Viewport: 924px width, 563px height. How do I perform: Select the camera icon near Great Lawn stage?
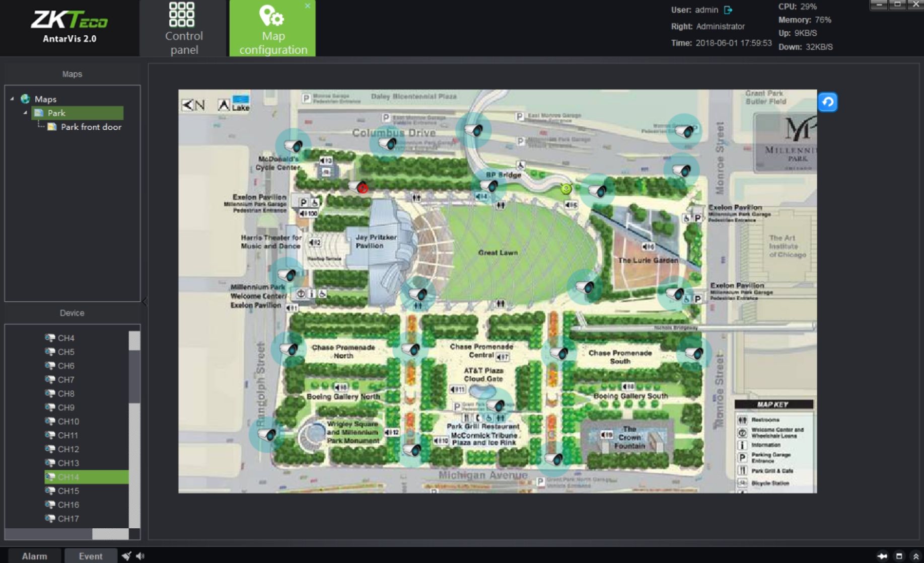(418, 294)
